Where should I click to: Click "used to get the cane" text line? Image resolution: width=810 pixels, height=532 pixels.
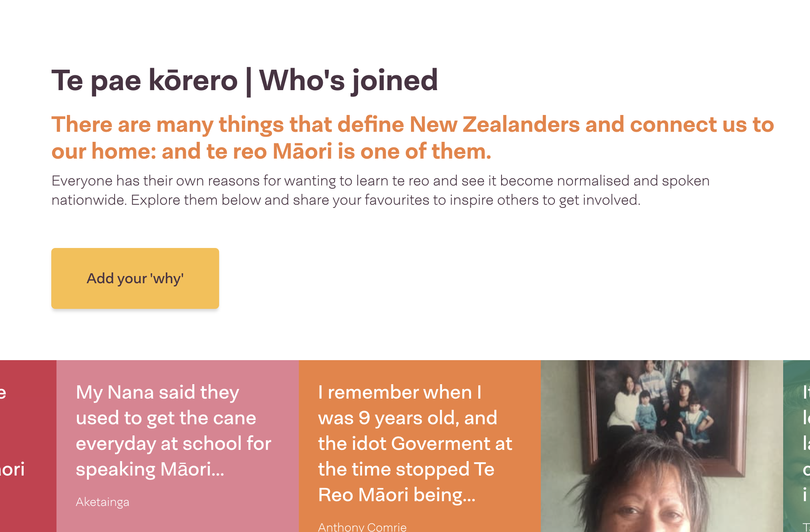click(166, 418)
